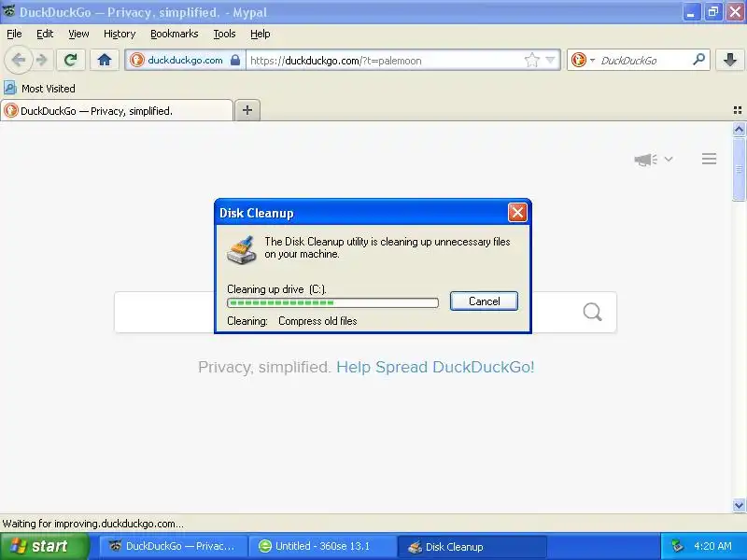The image size is (747, 560).
Task: Reload the page with the refresh icon
Action: tap(71, 60)
